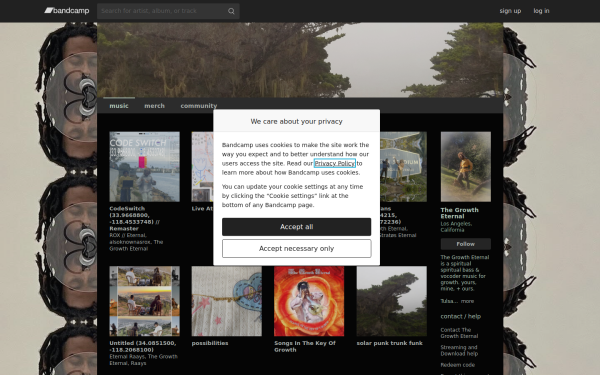Open the Songs In The Key Of Growth cover
Screen dimensions: 600x375
pyautogui.click(x=309, y=301)
